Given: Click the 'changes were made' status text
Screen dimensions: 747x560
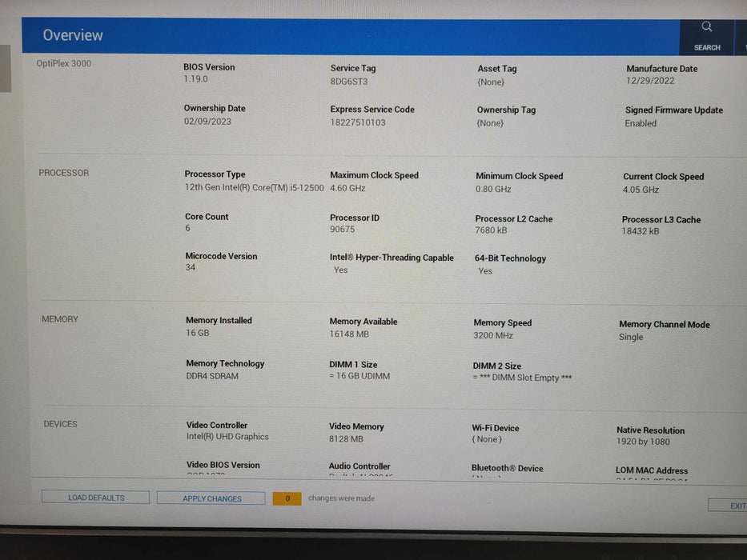Looking at the screenshot, I should 341,498.
